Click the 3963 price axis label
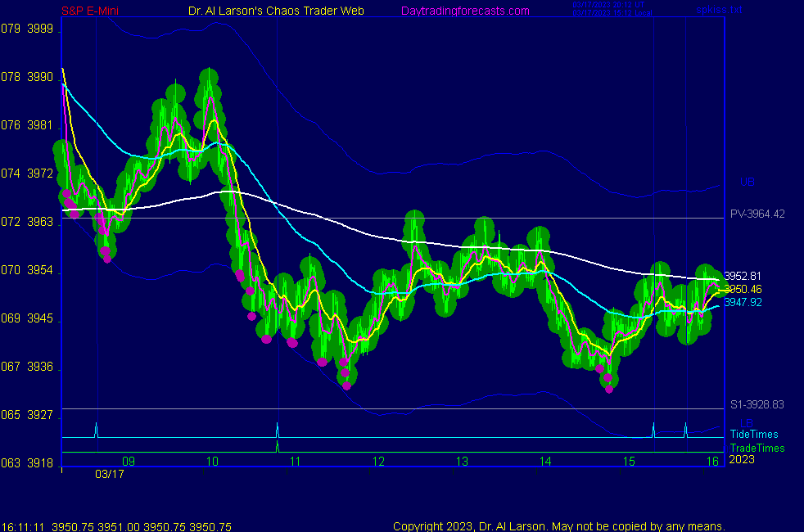The image size is (804, 532). coord(40,222)
